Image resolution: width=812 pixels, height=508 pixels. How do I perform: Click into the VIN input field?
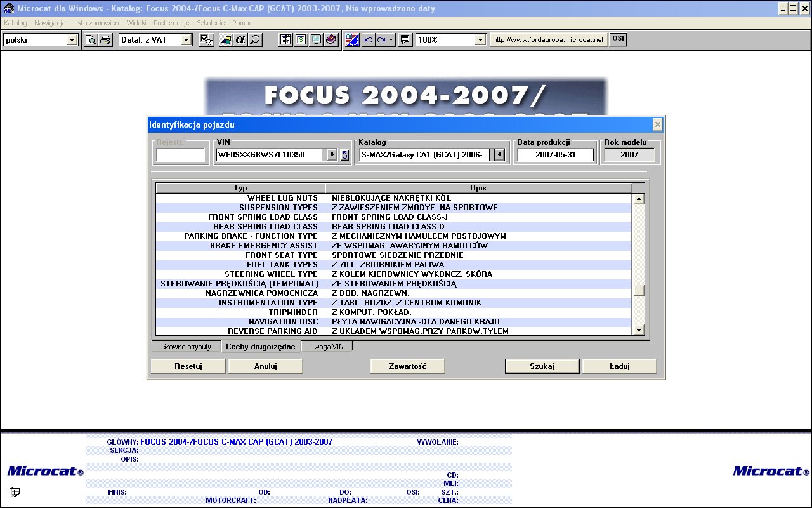click(x=270, y=155)
